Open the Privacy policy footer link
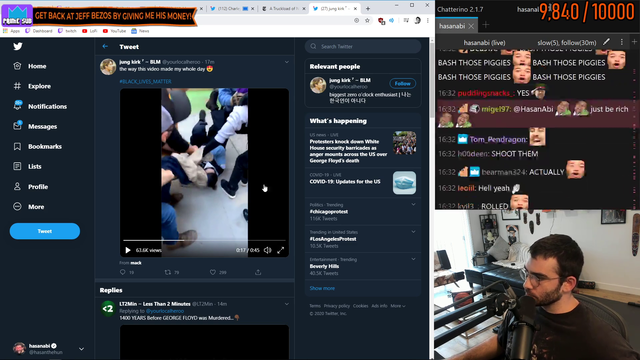This screenshot has width=640, height=360. [x=337, y=306]
